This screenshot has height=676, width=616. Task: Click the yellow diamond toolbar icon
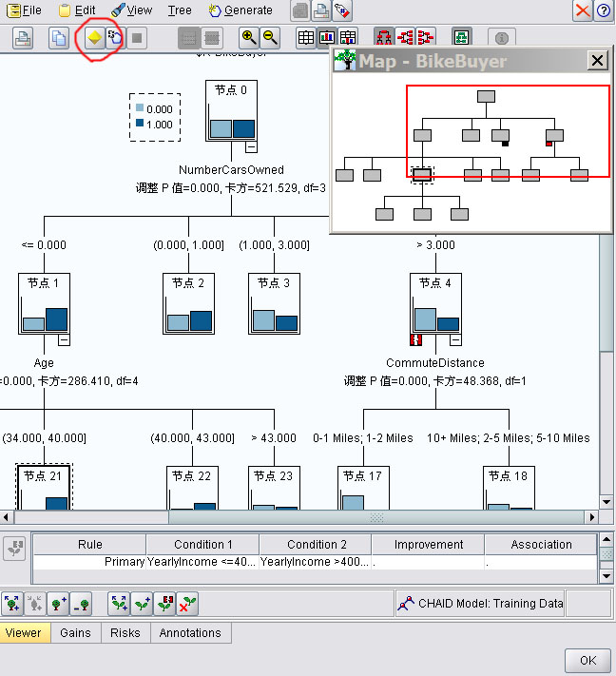(94, 38)
